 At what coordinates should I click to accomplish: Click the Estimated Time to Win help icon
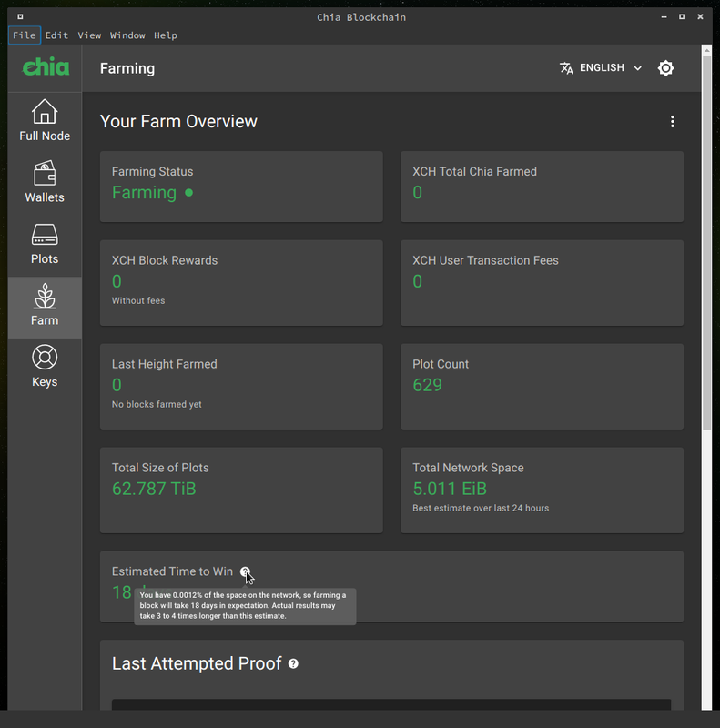click(x=245, y=571)
